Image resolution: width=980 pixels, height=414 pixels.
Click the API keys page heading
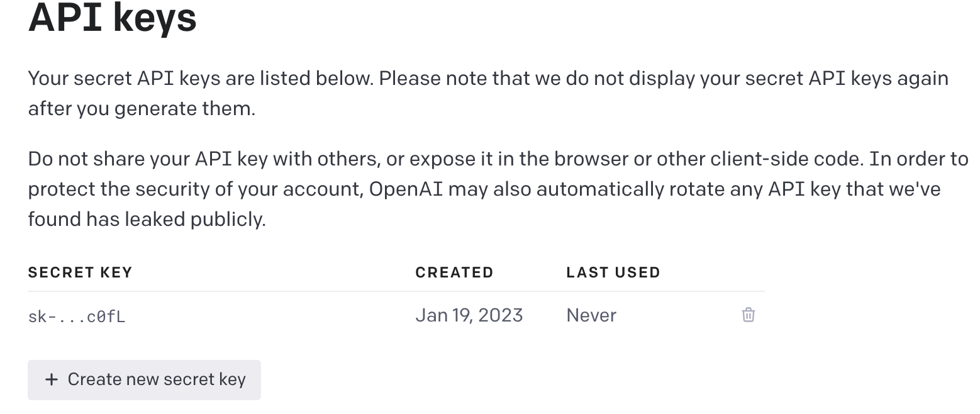(x=112, y=18)
